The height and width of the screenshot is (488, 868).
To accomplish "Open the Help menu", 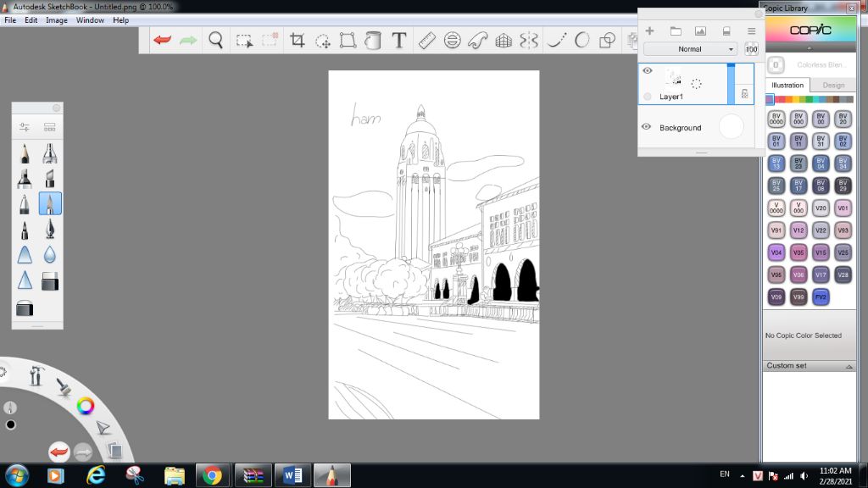I will coord(120,20).
